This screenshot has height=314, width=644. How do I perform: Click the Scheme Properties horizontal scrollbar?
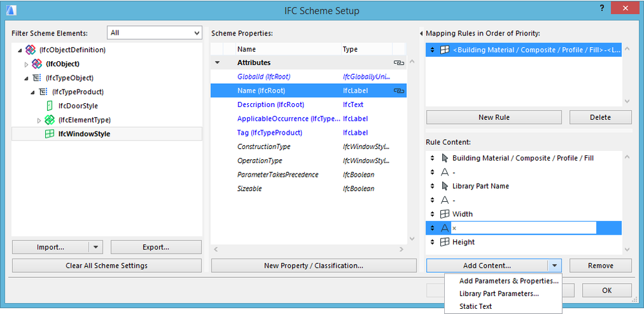pyautogui.click(x=309, y=249)
